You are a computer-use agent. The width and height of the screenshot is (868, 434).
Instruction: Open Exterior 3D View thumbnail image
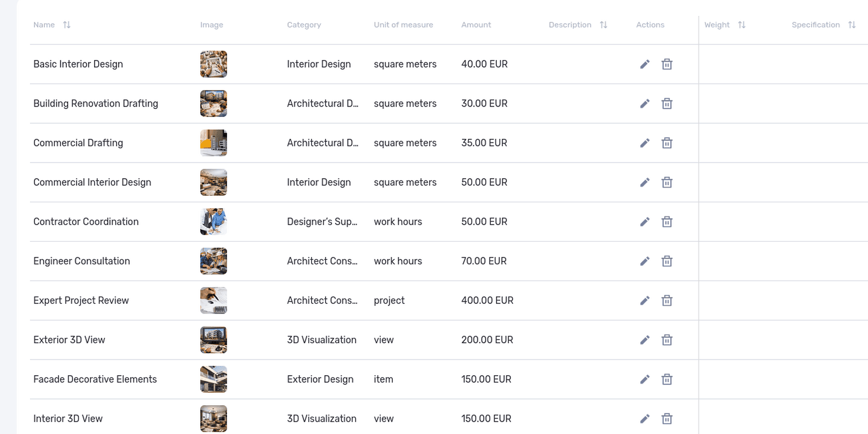pyautogui.click(x=213, y=340)
